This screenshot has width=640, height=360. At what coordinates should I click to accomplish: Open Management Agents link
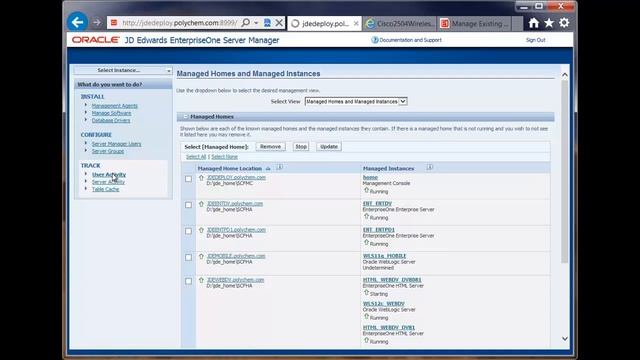point(114,106)
